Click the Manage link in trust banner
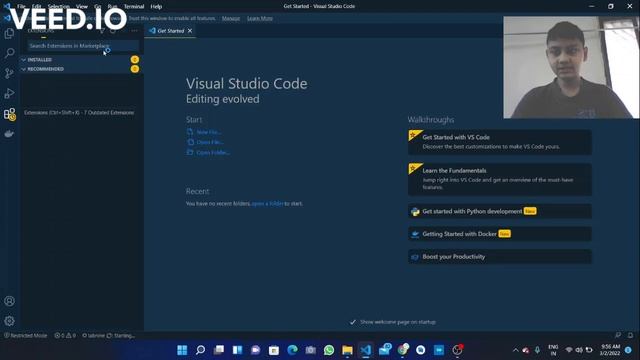The height and width of the screenshot is (360, 640). point(231,18)
